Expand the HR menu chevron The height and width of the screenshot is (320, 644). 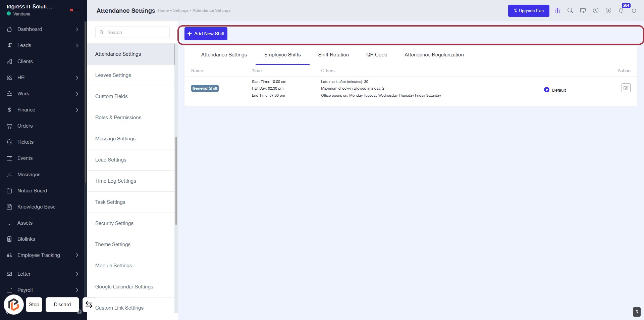(77, 78)
